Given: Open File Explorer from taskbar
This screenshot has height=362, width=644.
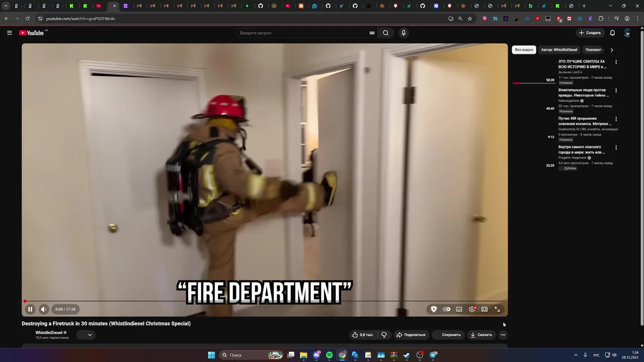Looking at the screenshot, I should [x=303, y=355].
